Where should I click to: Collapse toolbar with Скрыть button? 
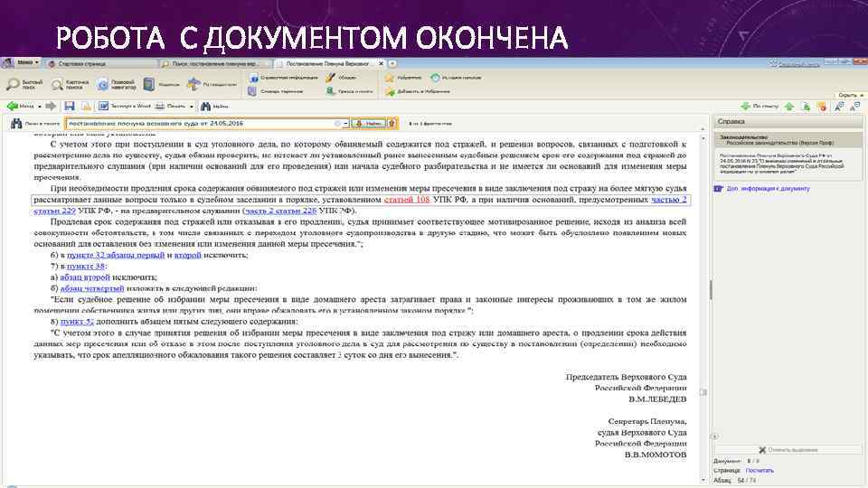[850, 95]
